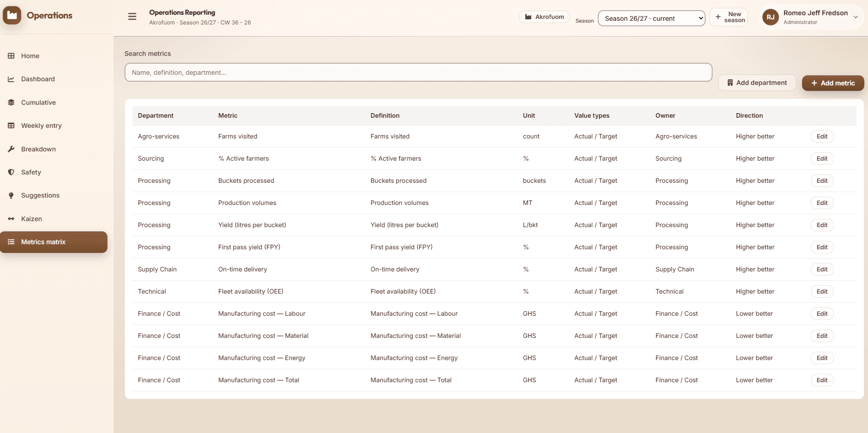Edit the Production volumes metric

coord(822,203)
